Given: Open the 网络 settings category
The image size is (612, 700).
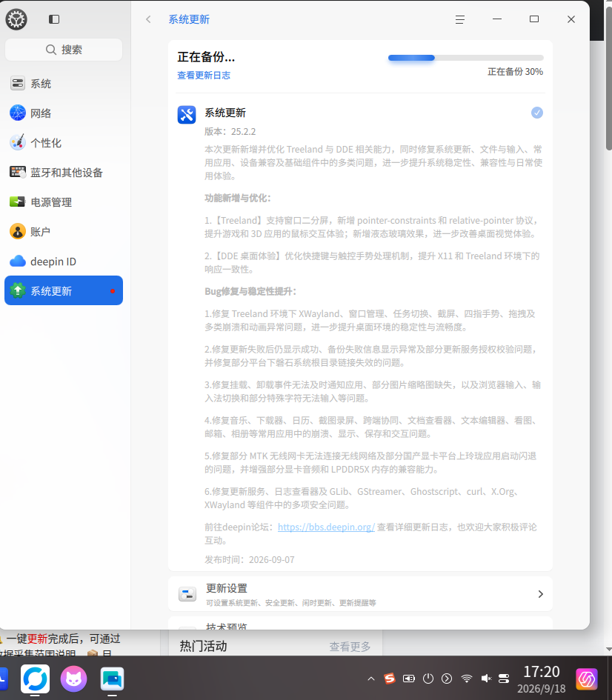Looking at the screenshot, I should coord(64,113).
